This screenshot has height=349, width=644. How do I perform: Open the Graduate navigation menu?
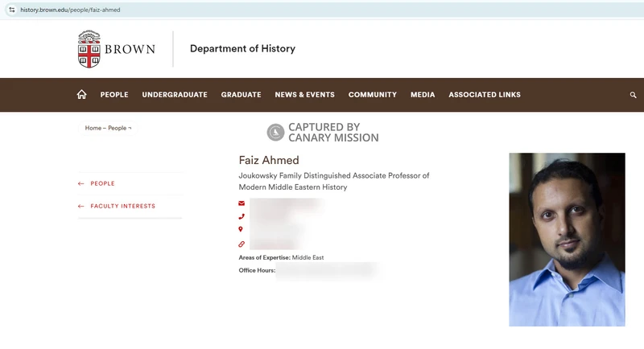[241, 95]
